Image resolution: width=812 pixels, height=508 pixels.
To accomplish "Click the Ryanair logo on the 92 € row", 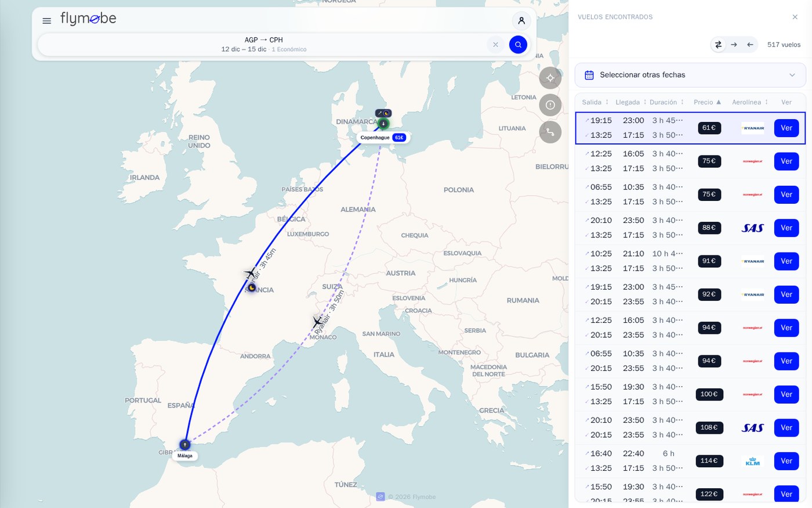I will tap(753, 295).
